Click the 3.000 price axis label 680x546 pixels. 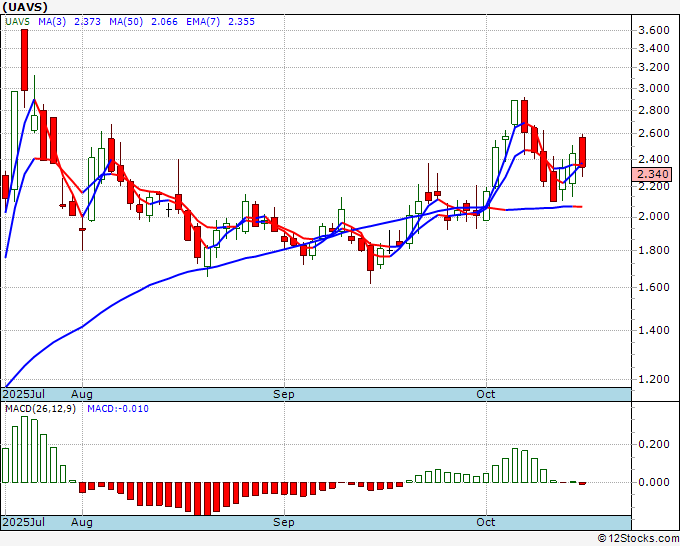click(654, 88)
